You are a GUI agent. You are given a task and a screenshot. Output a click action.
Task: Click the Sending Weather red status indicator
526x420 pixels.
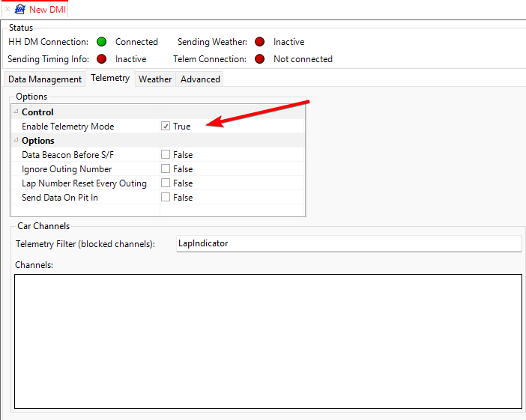coord(259,42)
